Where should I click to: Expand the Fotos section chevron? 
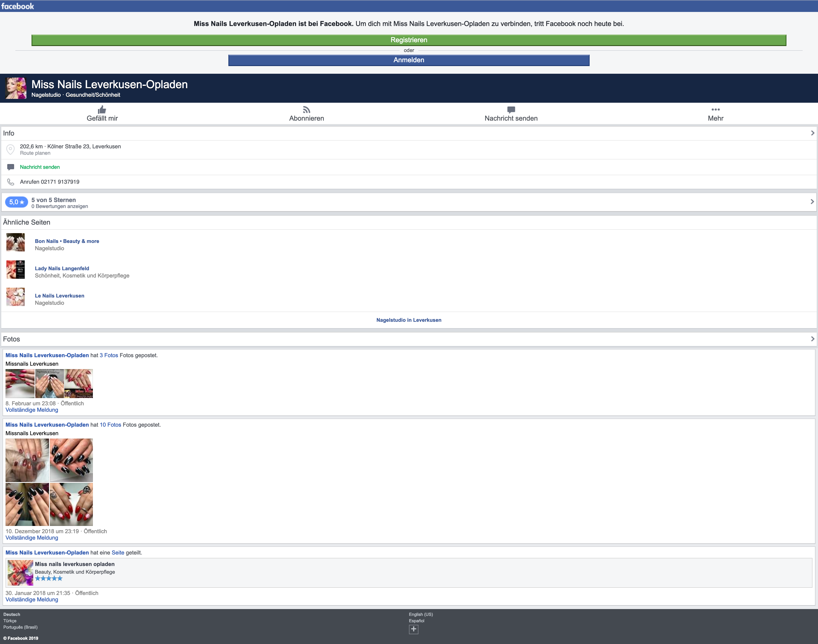[812, 339]
